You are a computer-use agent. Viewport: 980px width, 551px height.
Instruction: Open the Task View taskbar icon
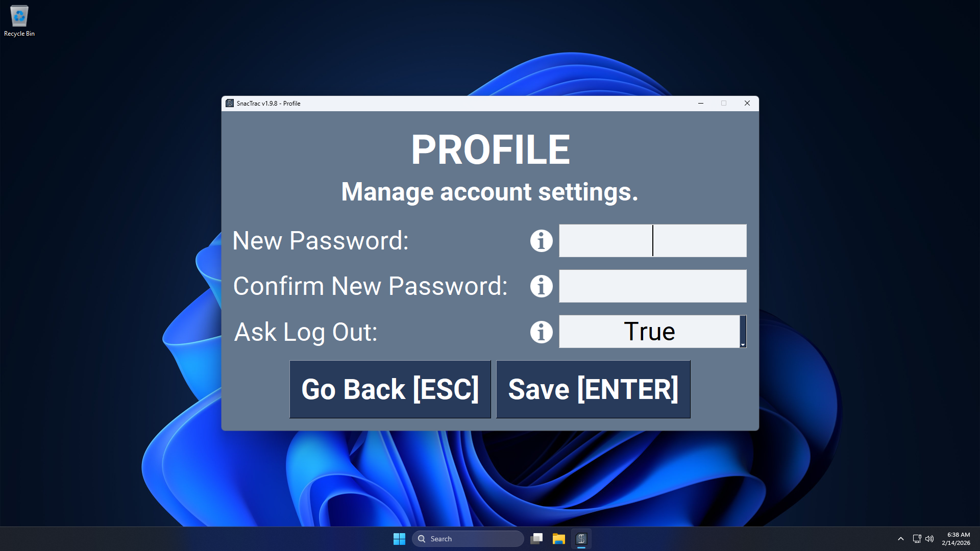click(x=536, y=539)
